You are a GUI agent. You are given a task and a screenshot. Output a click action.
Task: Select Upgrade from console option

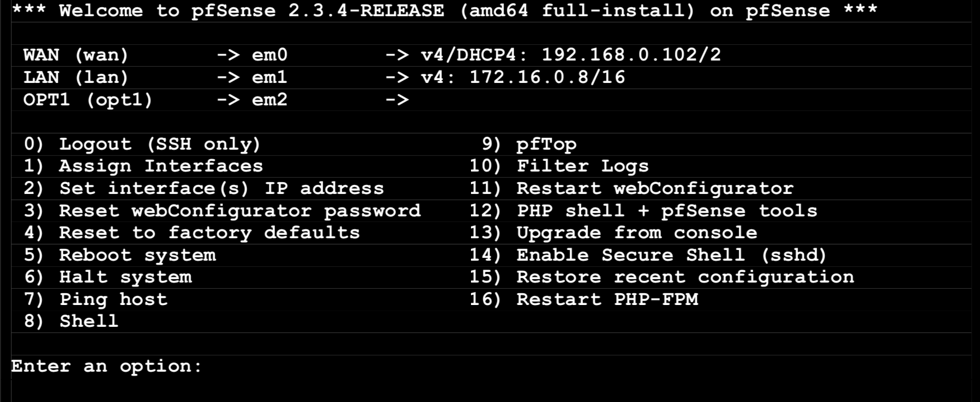coord(613,233)
